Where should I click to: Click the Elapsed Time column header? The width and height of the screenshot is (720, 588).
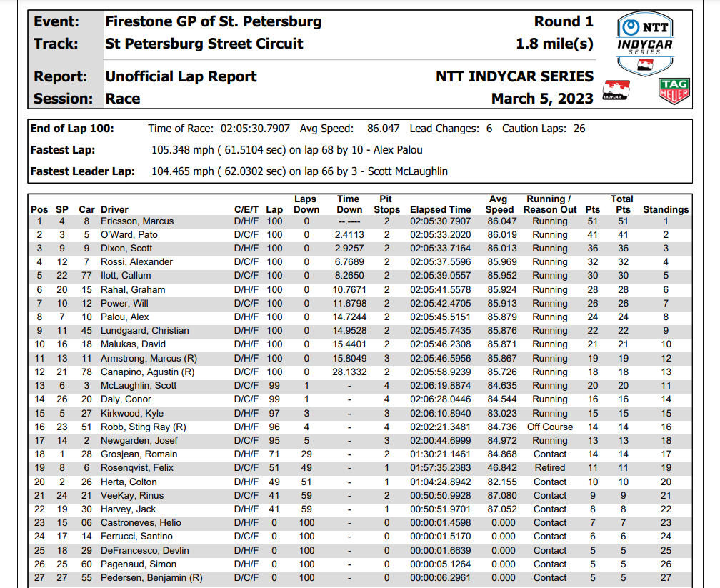click(x=440, y=209)
